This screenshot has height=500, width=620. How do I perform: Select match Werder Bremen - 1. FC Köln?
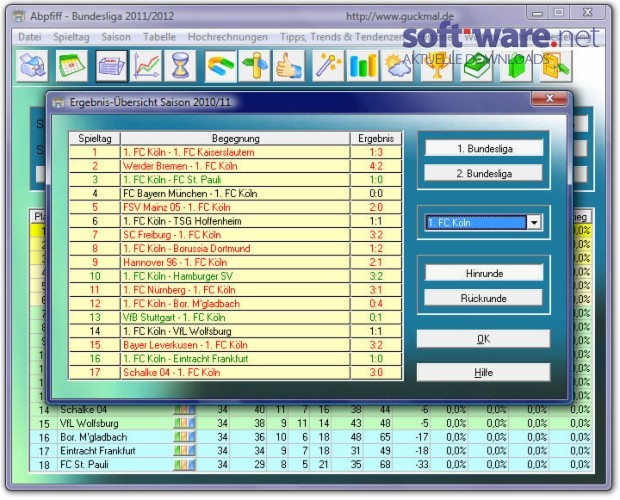236,166
